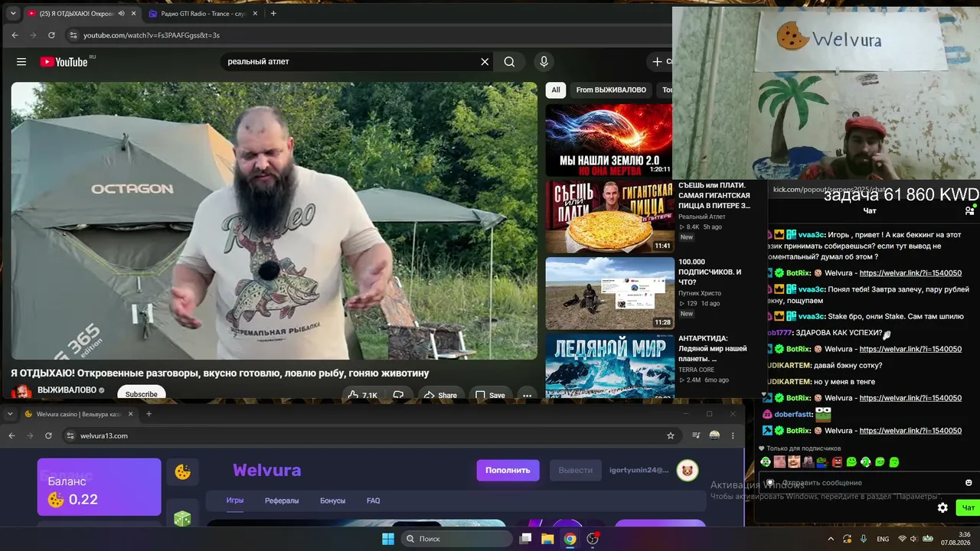Send the chat message with Чат button
Image resolution: width=980 pixels, height=551 pixels.
tap(969, 507)
